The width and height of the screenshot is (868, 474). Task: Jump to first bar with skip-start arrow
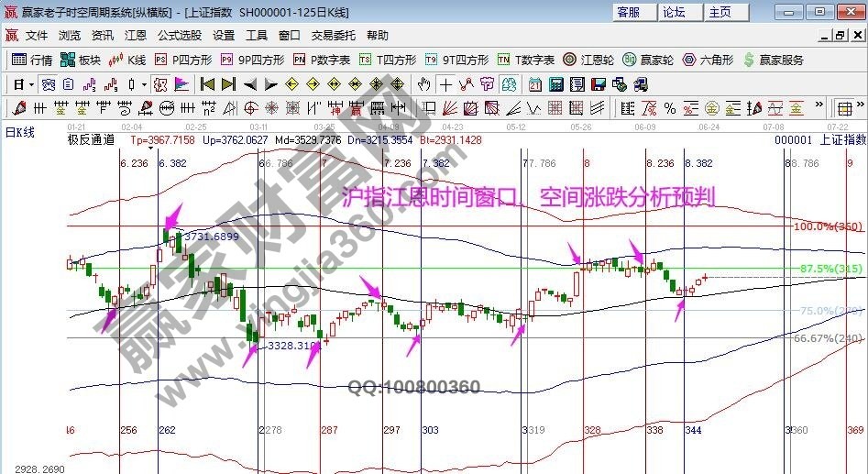[x=207, y=84]
